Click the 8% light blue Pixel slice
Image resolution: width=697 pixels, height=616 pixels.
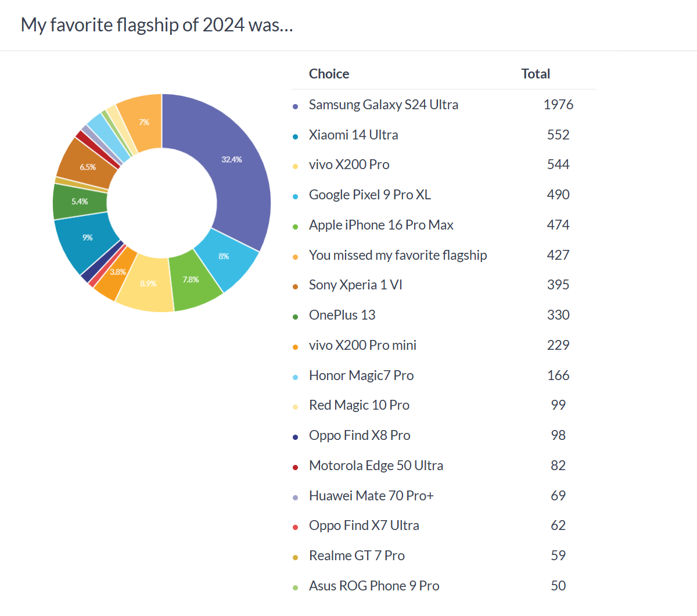[225, 257]
